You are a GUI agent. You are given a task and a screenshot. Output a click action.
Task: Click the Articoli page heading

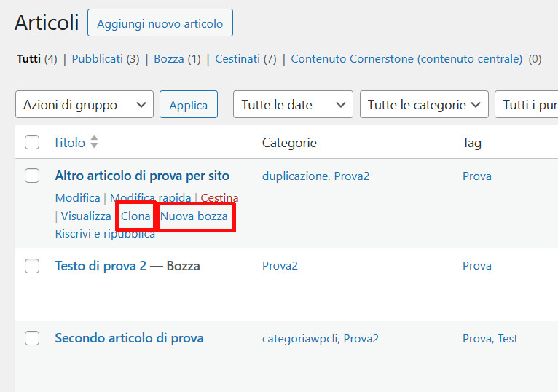tap(47, 23)
